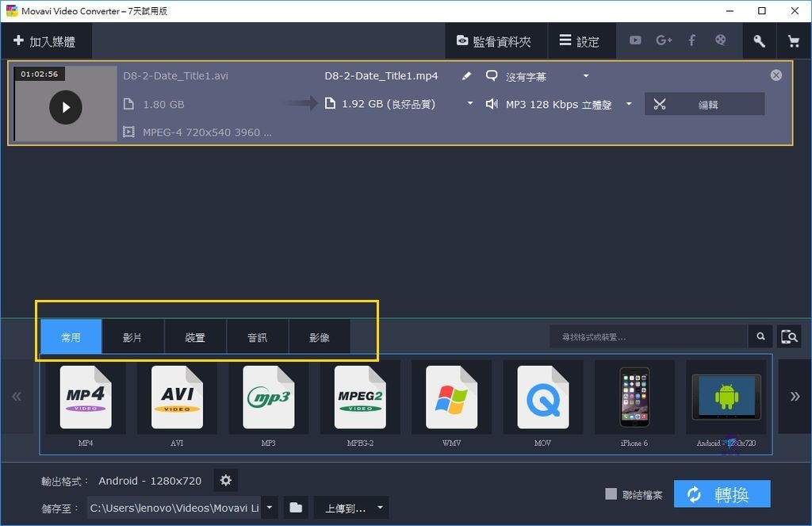This screenshot has width=812, height=526.
Task: Switch to the 影片 video tab
Action: (x=132, y=337)
